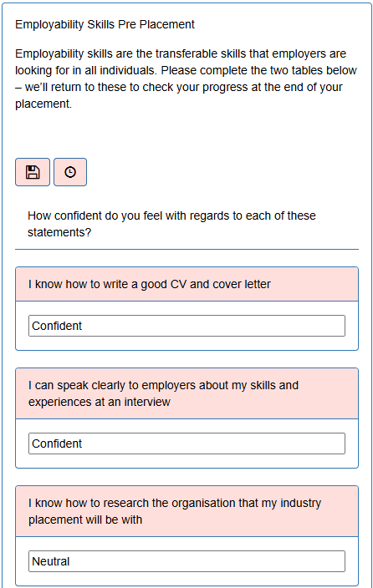
Task: Open confidence dropdown for CV and cover letter
Action: pos(186,326)
